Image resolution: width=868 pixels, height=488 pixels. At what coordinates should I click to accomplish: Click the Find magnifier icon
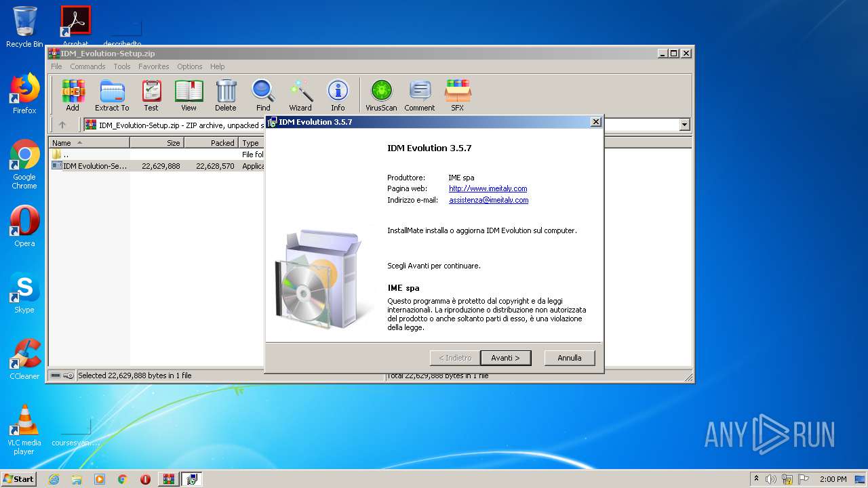(263, 96)
